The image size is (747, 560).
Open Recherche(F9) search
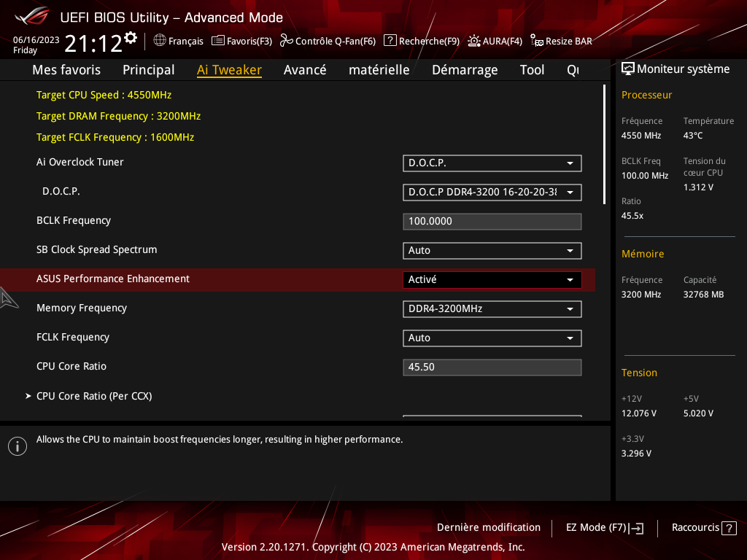422,41
